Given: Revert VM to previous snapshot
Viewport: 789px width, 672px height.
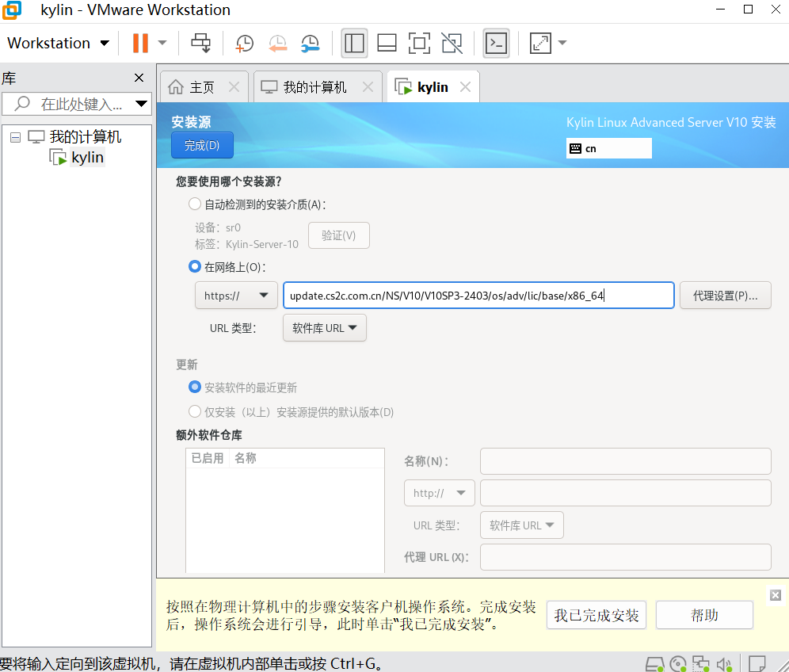Looking at the screenshot, I should pyautogui.click(x=277, y=44).
